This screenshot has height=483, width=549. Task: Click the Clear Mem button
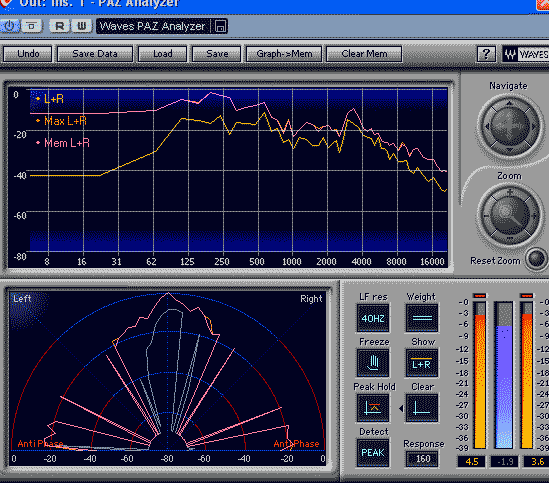(x=364, y=54)
